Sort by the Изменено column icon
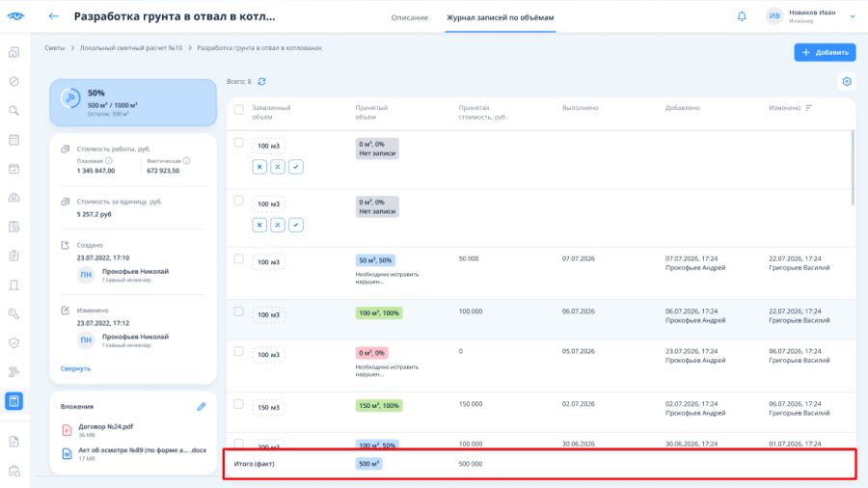The width and height of the screenshot is (868, 488). coord(809,108)
